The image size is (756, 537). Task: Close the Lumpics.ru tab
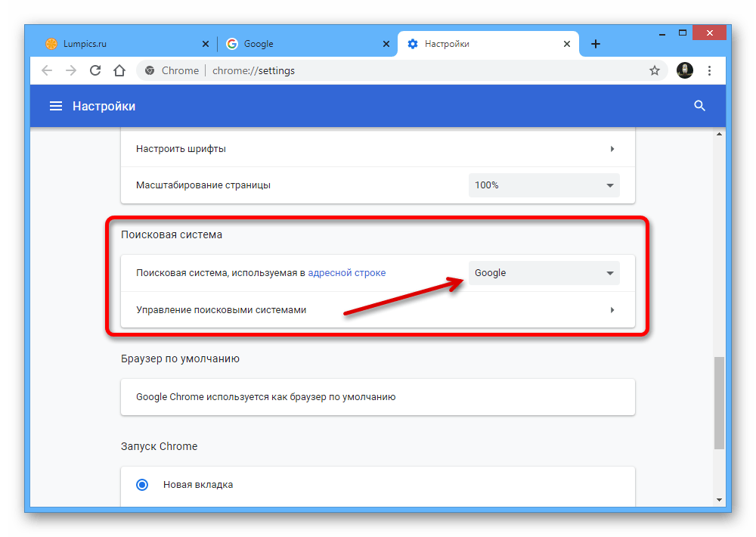point(206,44)
